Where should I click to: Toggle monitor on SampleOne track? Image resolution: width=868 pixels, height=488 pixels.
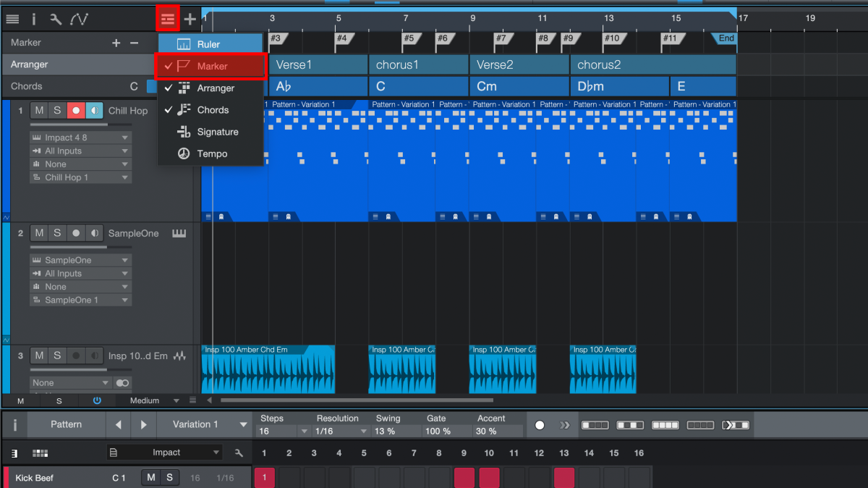tap(95, 233)
